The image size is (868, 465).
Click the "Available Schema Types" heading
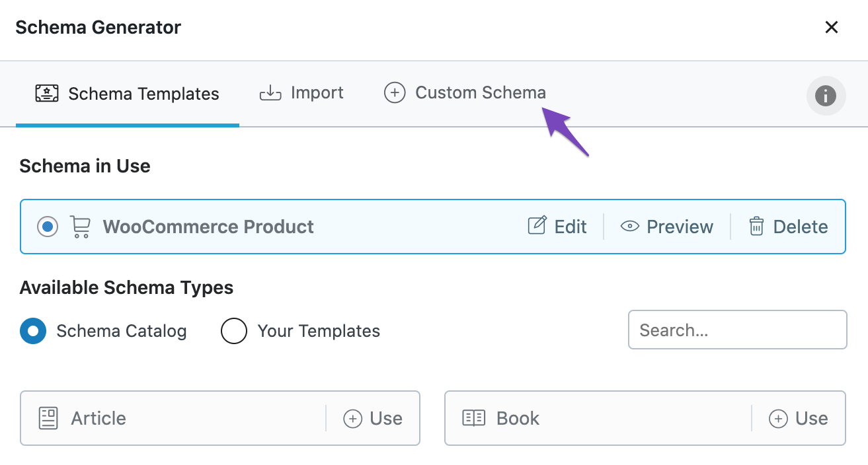pos(126,288)
